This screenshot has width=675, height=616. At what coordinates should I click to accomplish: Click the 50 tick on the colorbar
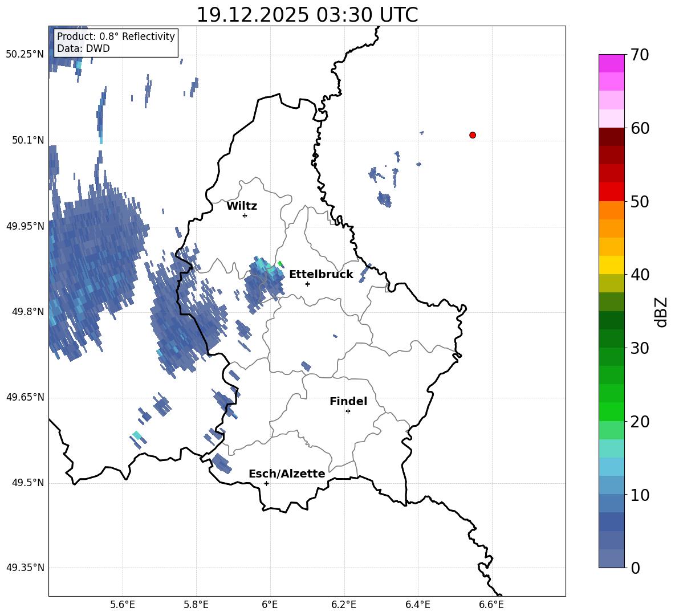pos(640,201)
